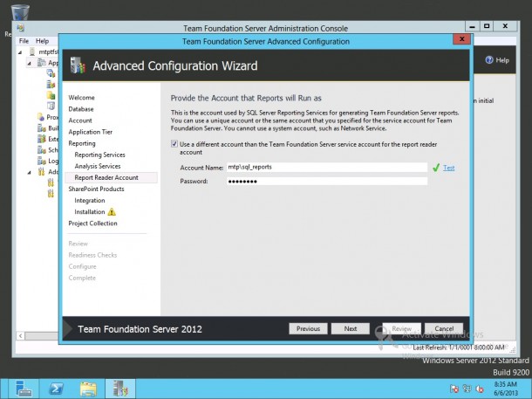Collapse the Additional Tools node in console tree
Screen dimensions: 532x399
(29, 172)
